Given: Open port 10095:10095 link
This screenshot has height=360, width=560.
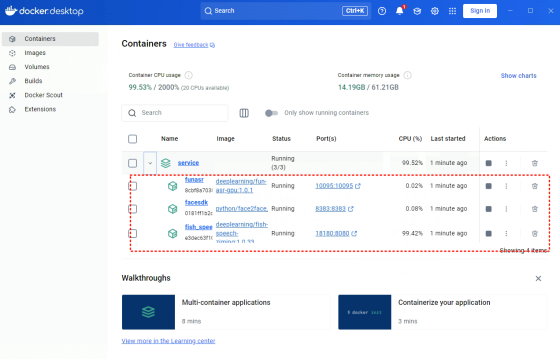Looking at the screenshot, I should coord(338,186).
